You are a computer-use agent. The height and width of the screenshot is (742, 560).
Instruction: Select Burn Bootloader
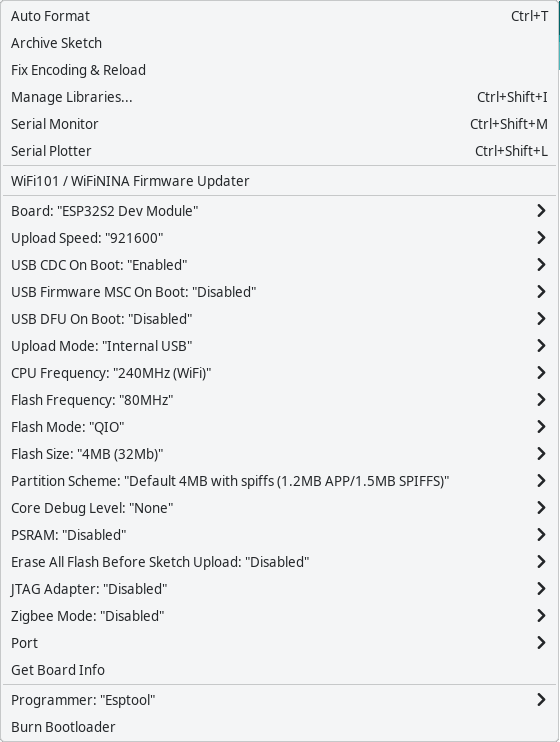[x=280, y=726]
